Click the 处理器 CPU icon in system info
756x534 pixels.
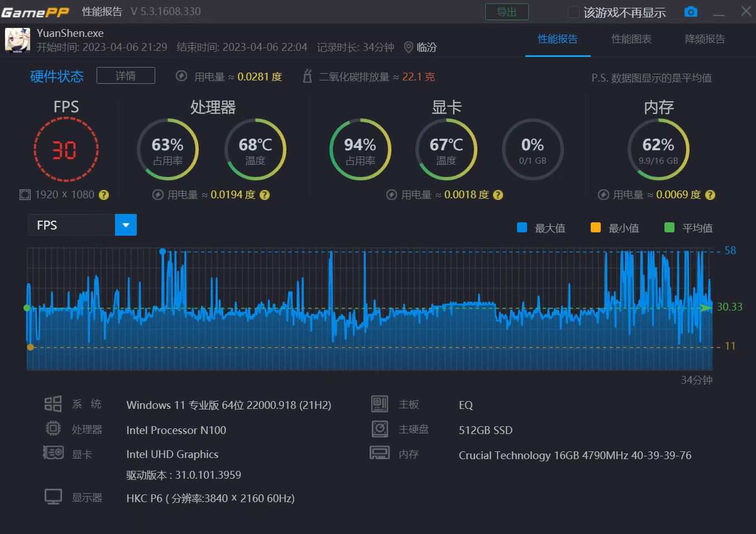pyautogui.click(x=53, y=428)
